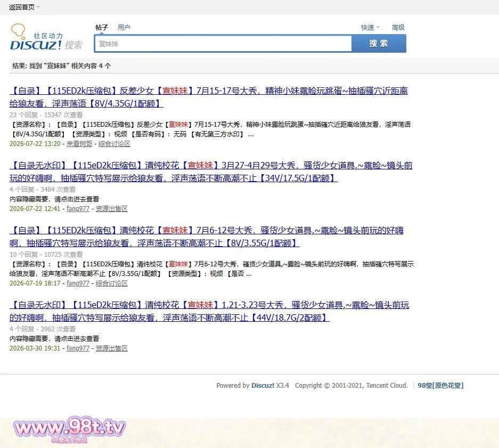Open the result title ending with 34V/17.5G/1配额
The image size is (499, 448).
tap(211, 172)
